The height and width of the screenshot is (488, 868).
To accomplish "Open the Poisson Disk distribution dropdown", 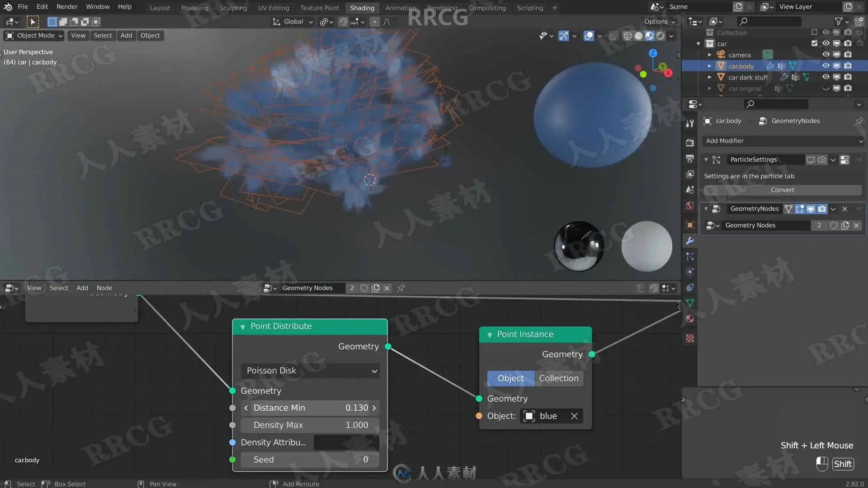I will [310, 371].
